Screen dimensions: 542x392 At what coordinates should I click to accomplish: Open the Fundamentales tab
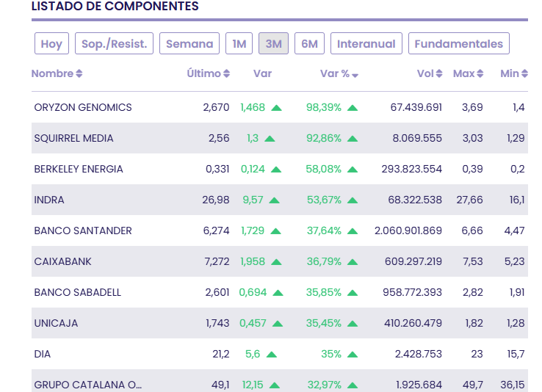(458, 44)
